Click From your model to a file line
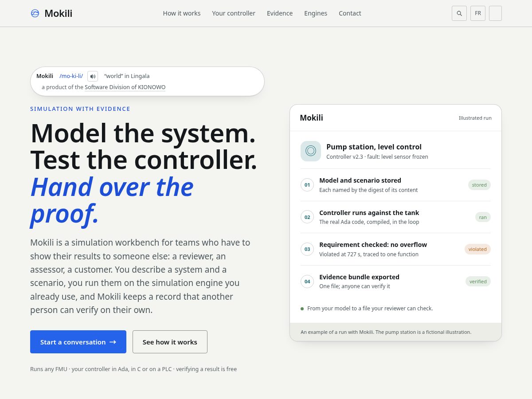This screenshot has width=532, height=399. click(x=370, y=309)
